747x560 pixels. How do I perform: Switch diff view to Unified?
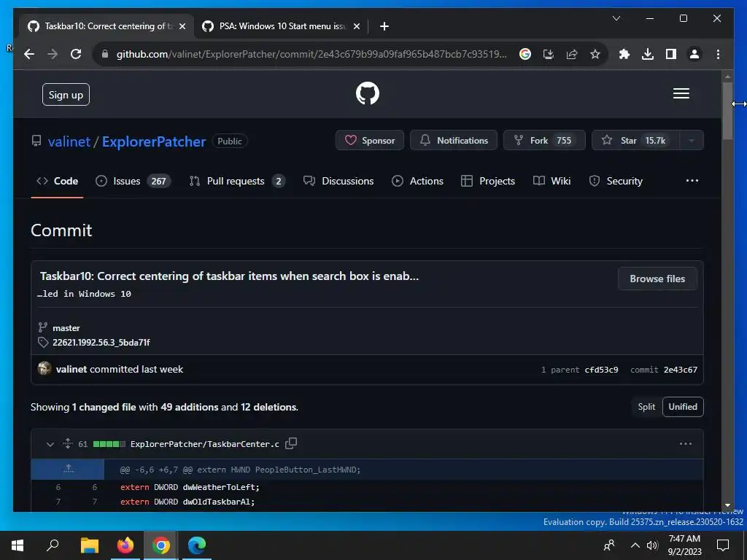click(683, 407)
